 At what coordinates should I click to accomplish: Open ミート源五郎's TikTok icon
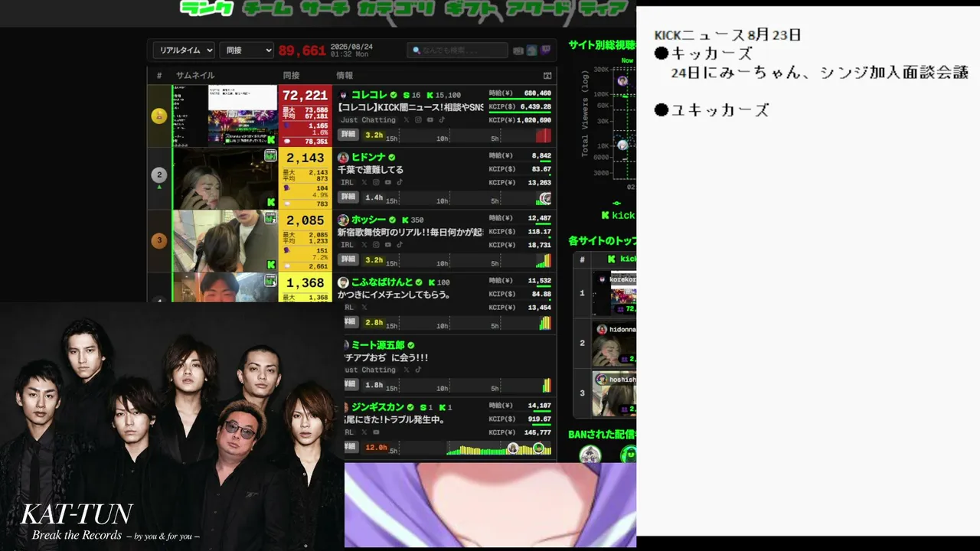[x=418, y=370]
